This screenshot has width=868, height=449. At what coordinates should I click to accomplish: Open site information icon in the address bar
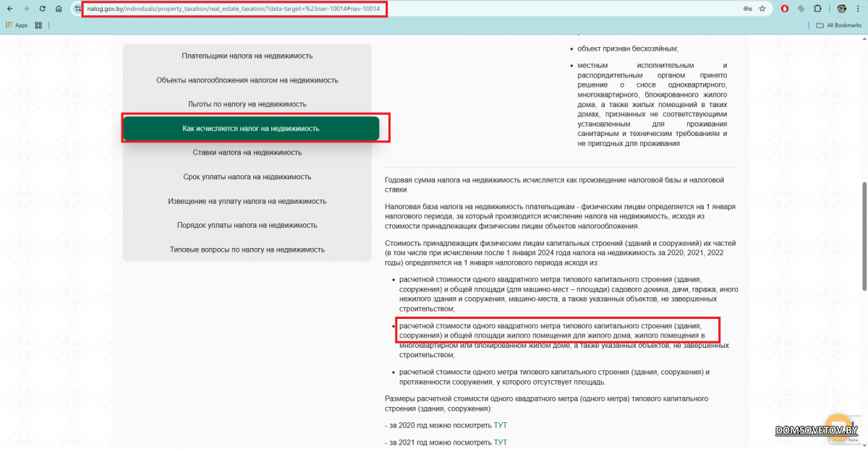tap(78, 9)
